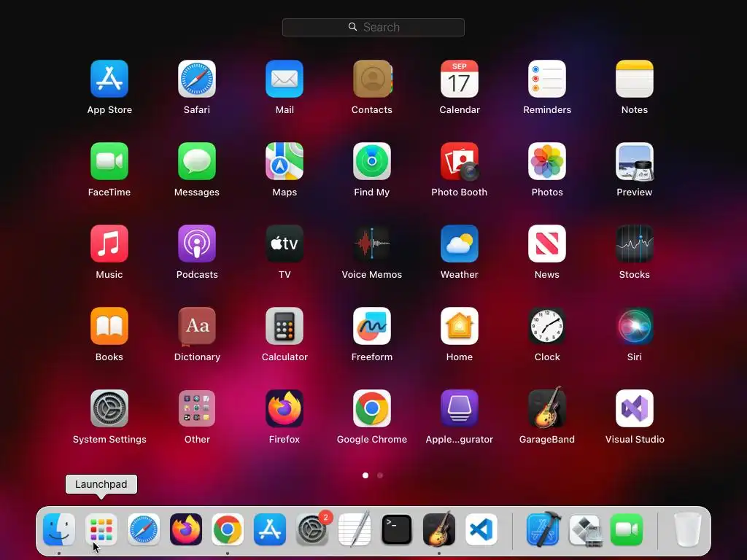
Task: Launch the Apple TV app
Action: coord(285,244)
